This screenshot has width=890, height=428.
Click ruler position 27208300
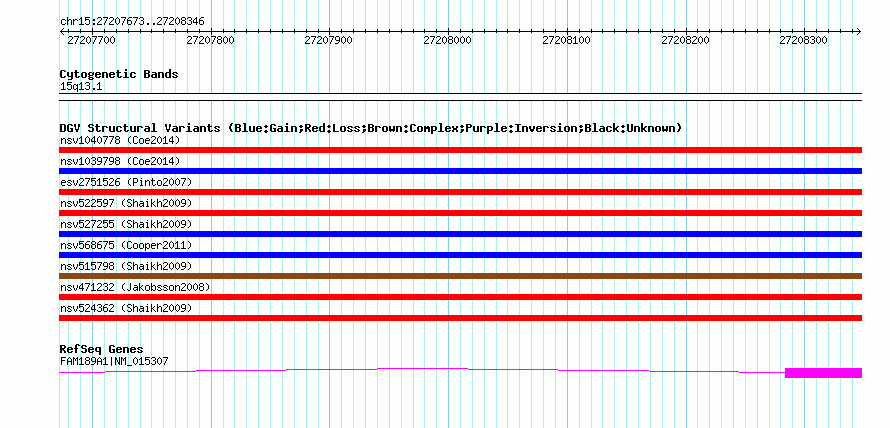(804, 40)
